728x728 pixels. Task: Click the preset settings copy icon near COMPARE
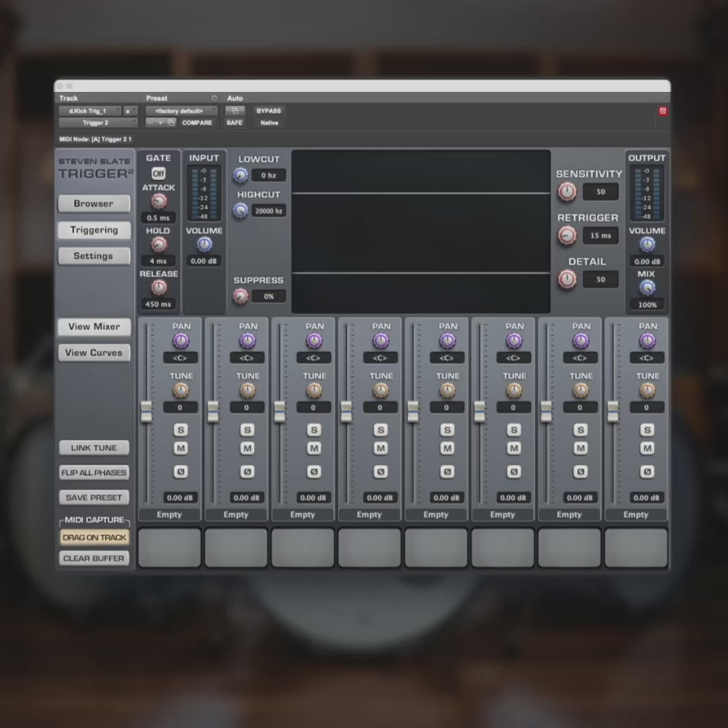coord(171,123)
